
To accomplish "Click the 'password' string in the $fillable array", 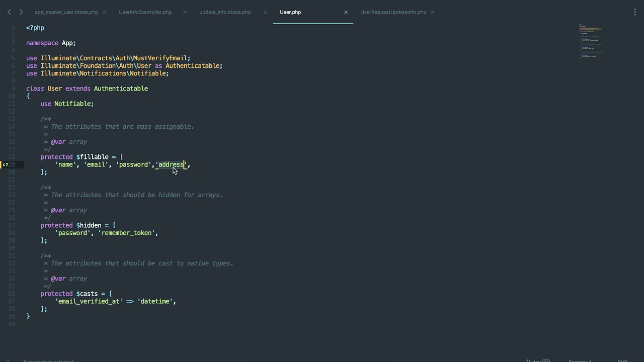I will coord(133,164).
